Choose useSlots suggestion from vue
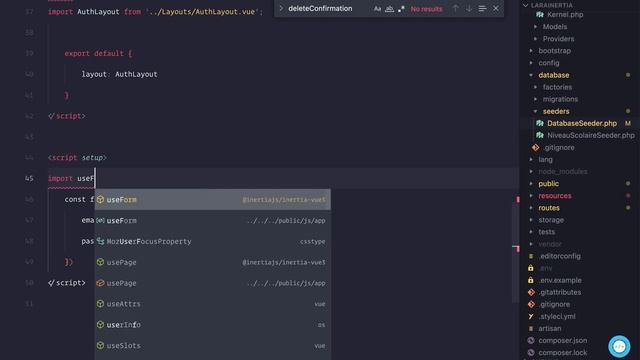Image resolution: width=640 pixels, height=360 pixels. [x=213, y=345]
